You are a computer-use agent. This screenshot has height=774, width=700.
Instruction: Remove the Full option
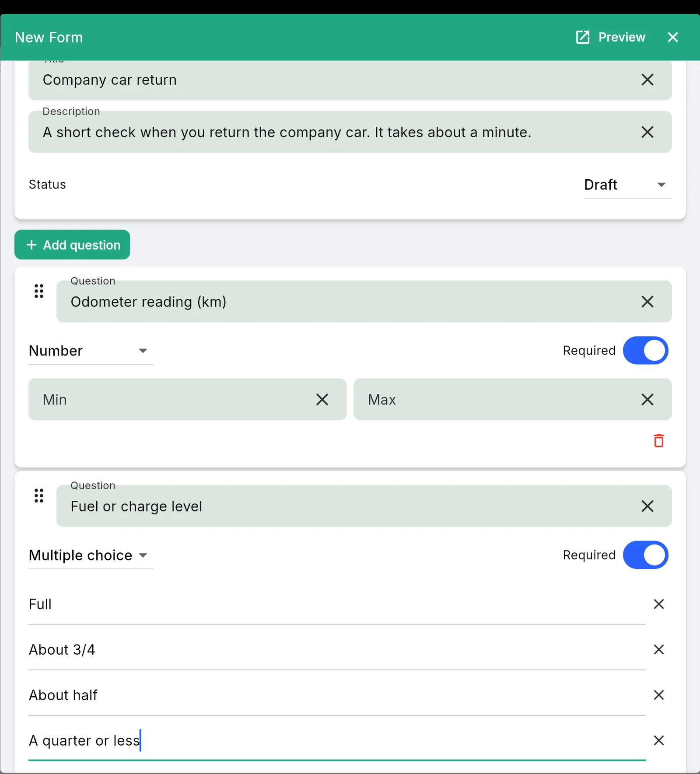click(659, 604)
